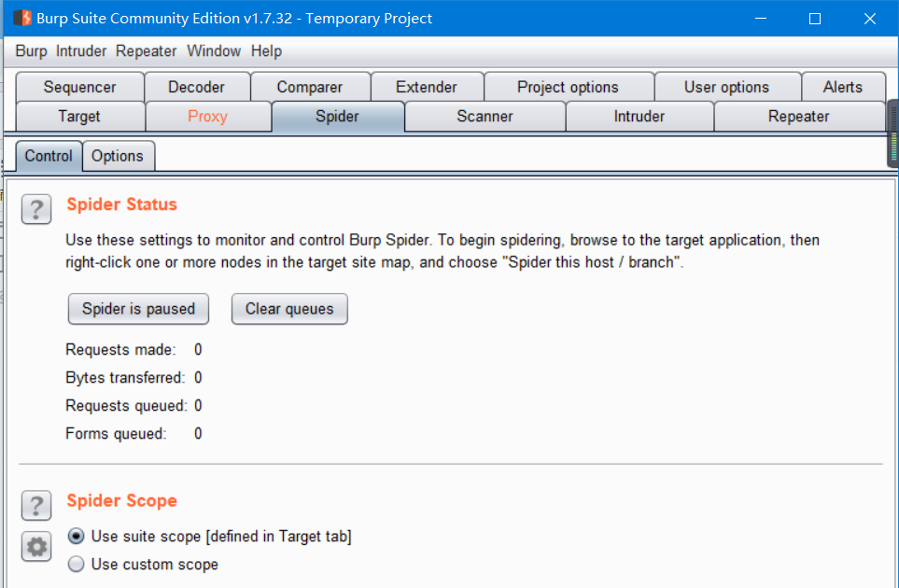Minimize the Burp Suite window
The width and height of the screenshot is (899, 588).
(x=761, y=19)
